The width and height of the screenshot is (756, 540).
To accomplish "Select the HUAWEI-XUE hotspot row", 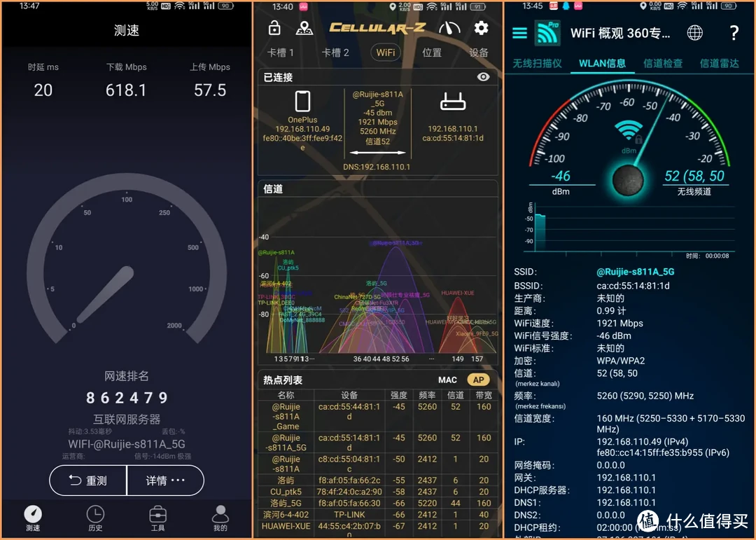I will [x=377, y=528].
